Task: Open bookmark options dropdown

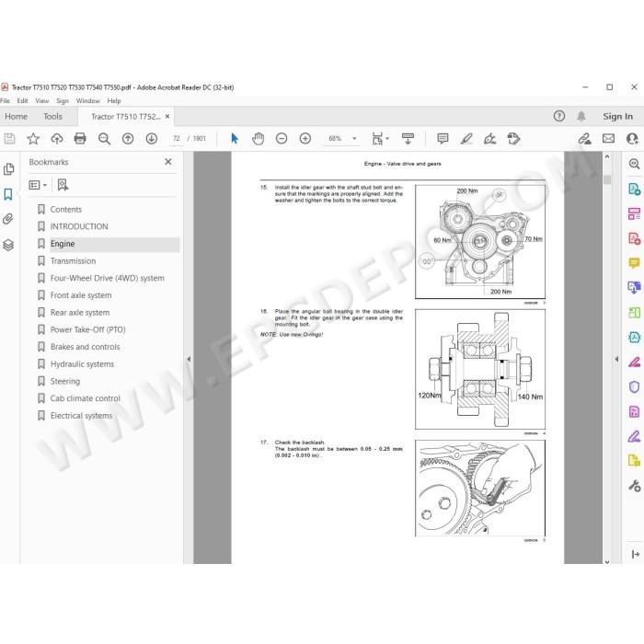Action: (x=38, y=185)
